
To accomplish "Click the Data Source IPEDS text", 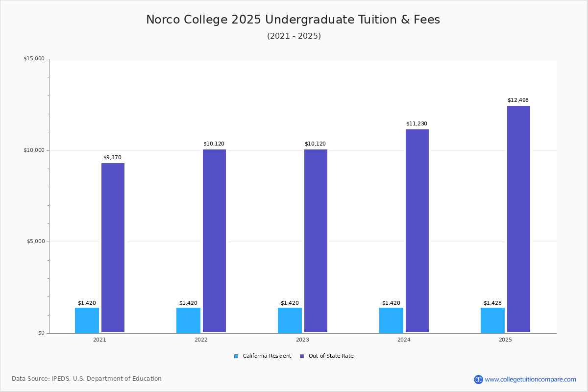I will 87,379.
